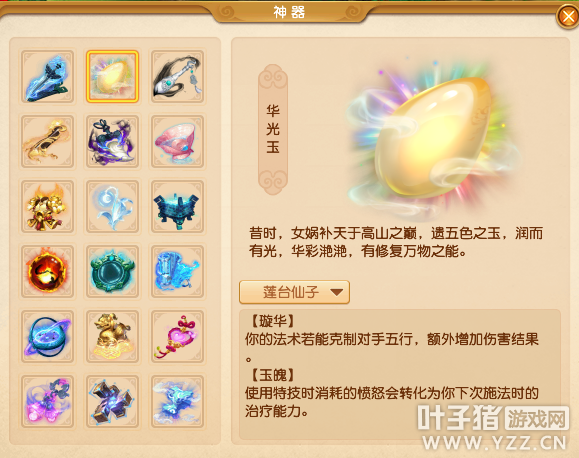Select the pink heart scepter artifact
The width and height of the screenshot is (579, 458).
tap(177, 336)
